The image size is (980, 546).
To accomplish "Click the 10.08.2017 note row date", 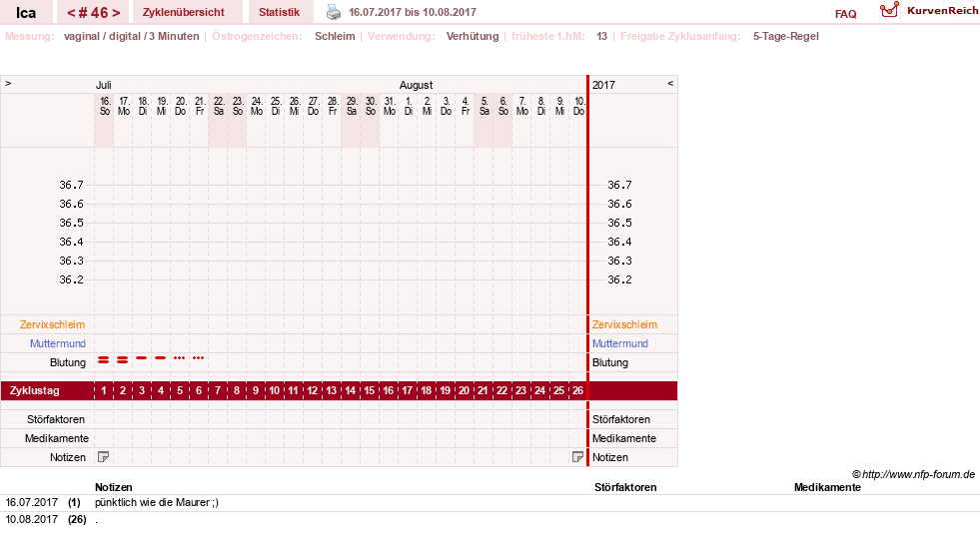I will point(31,519).
